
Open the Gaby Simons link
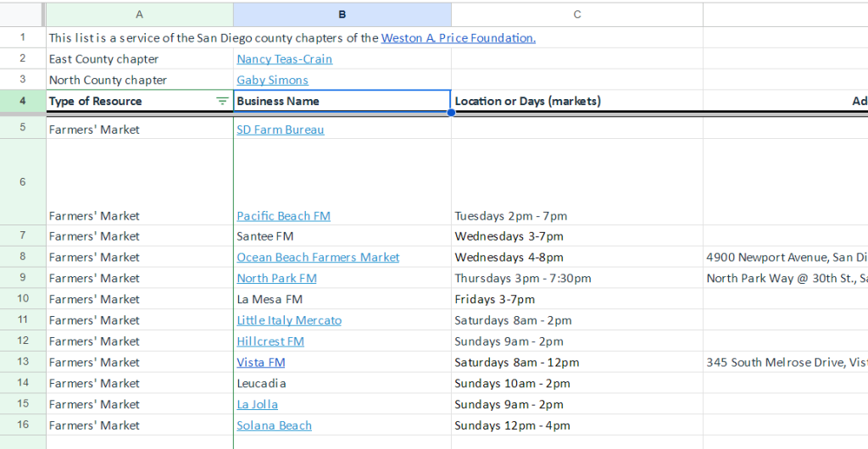click(x=272, y=80)
